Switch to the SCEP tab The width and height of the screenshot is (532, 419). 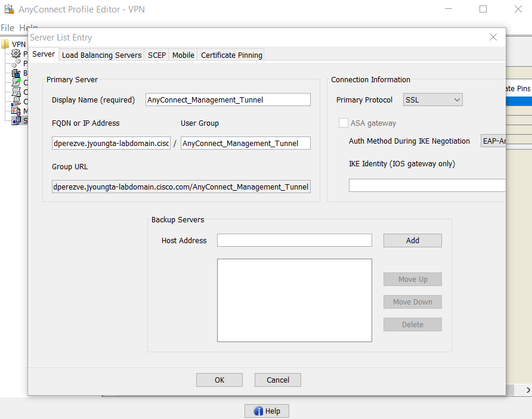click(157, 55)
